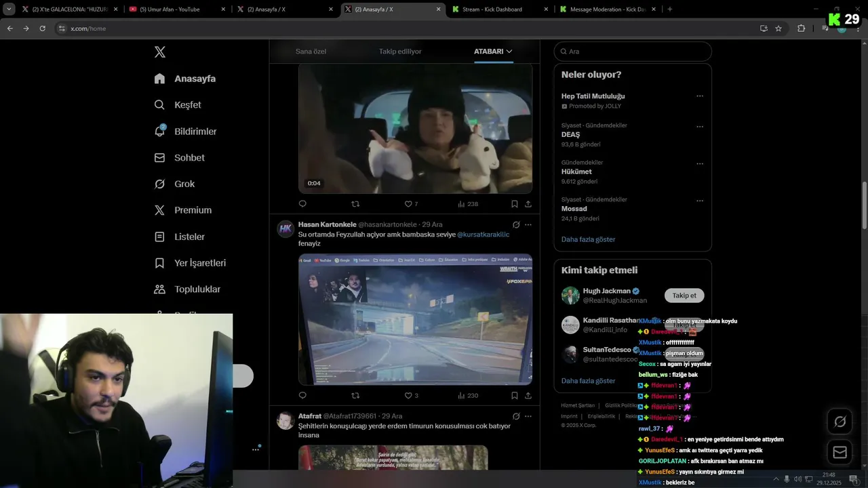Image resolution: width=868 pixels, height=488 pixels.
Task: Repost Hasan Kartonkele post
Action: point(355,396)
